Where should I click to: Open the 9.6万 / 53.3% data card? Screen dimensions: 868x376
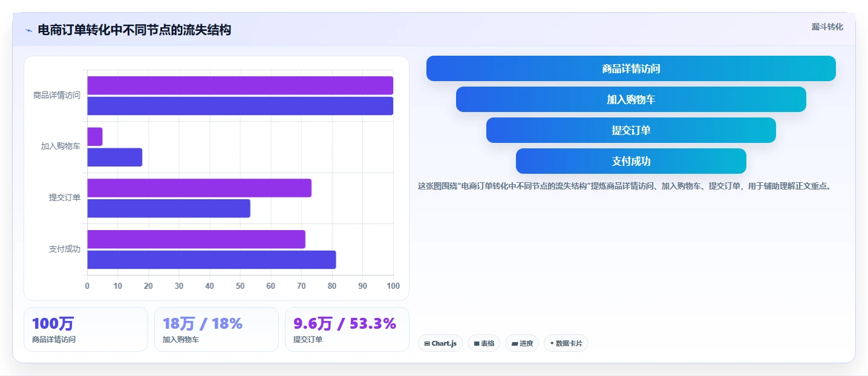(x=347, y=329)
